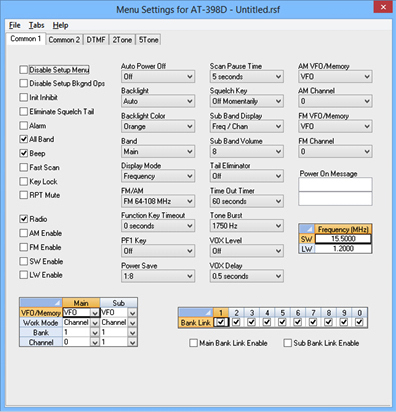Viewport: 396px width, 412px height.
Task: Open the Help menu
Action: (60, 25)
